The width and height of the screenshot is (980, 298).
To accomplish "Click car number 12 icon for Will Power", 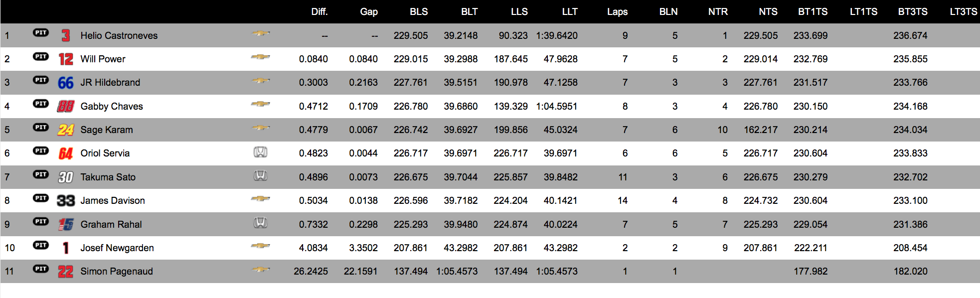I will tap(66, 59).
